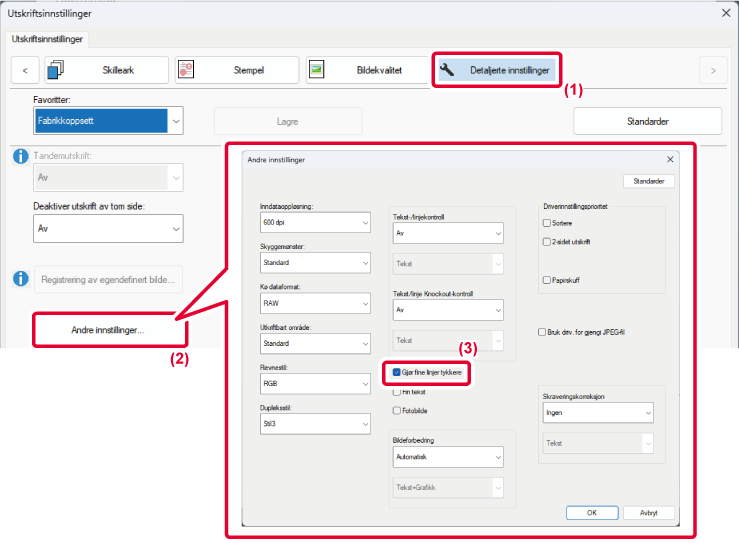Check the 2-sidet utskrift option
The width and height of the screenshot is (739, 543).
545,242
